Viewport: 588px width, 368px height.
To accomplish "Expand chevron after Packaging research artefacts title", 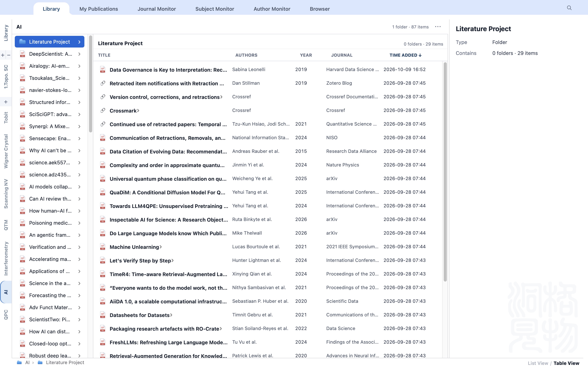I will coord(221,329).
